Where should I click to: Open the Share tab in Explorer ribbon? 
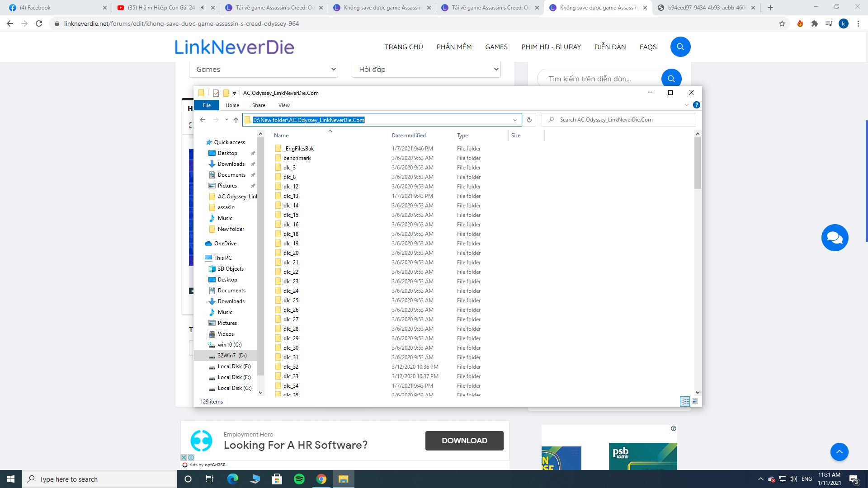click(x=258, y=105)
